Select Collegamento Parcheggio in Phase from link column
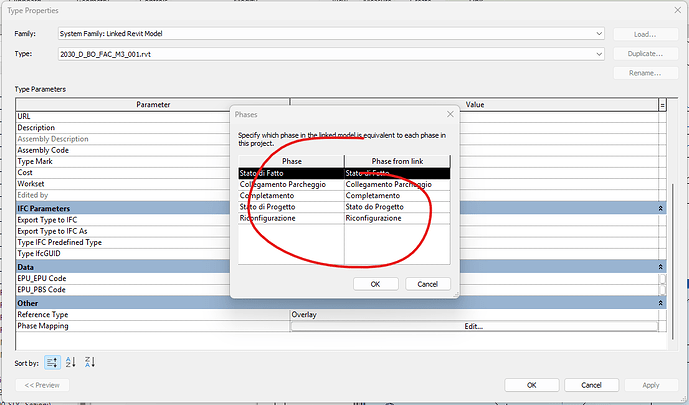Screen dimensions: 689x405 [x=388, y=184]
